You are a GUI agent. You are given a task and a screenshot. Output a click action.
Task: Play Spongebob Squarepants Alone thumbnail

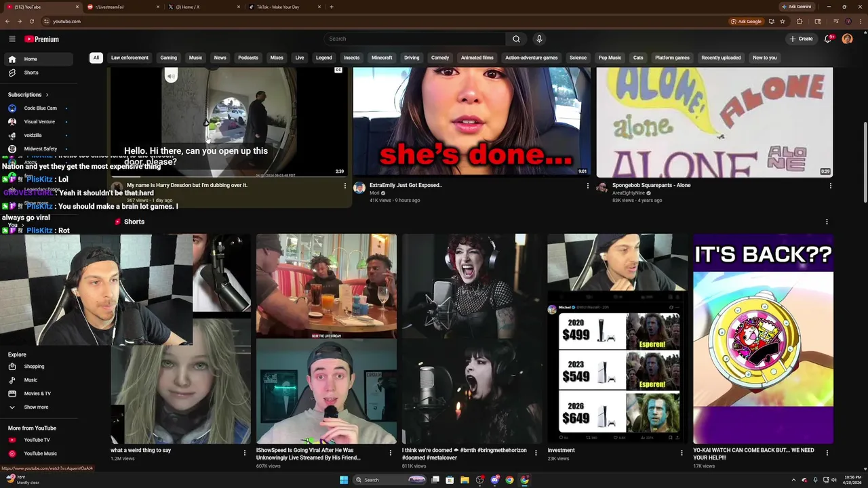(714, 122)
